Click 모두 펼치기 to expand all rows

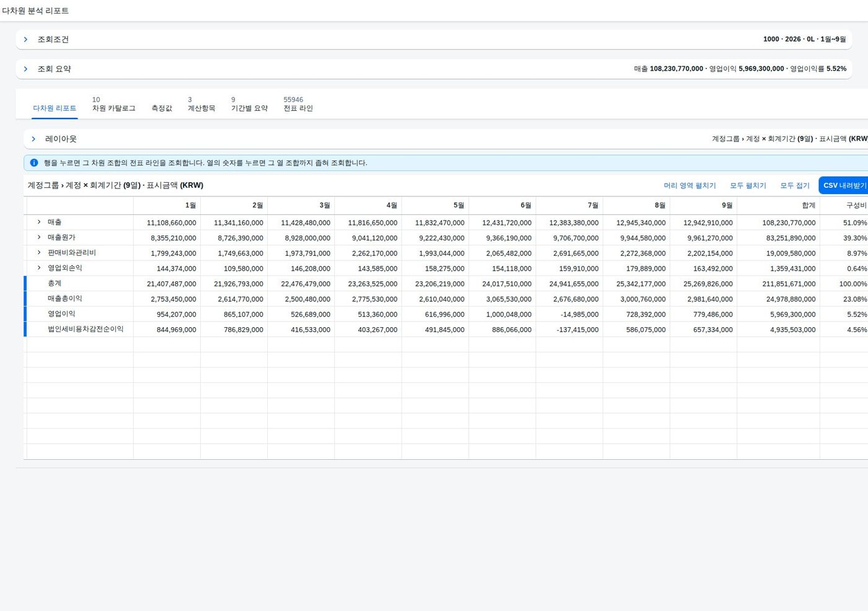pos(748,186)
